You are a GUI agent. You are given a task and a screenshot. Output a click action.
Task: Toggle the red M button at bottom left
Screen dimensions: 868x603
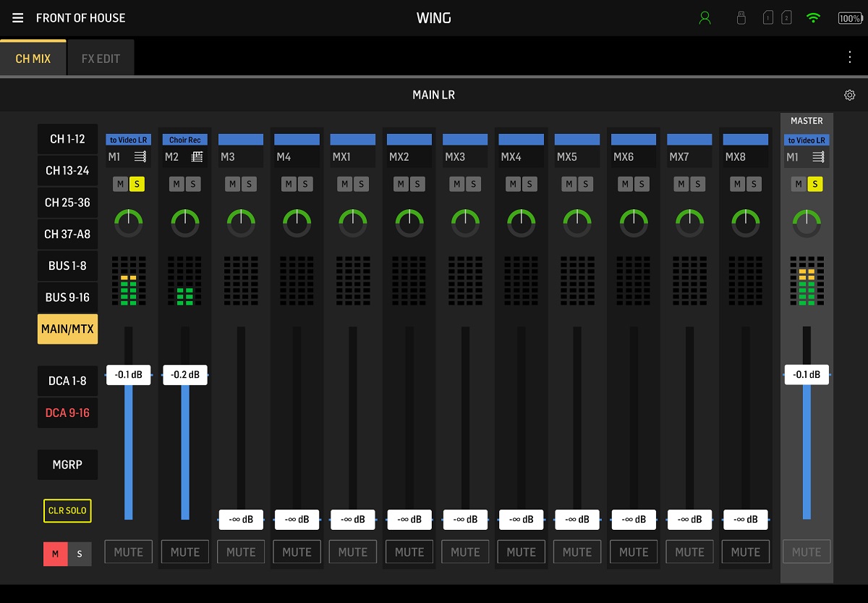[56, 554]
